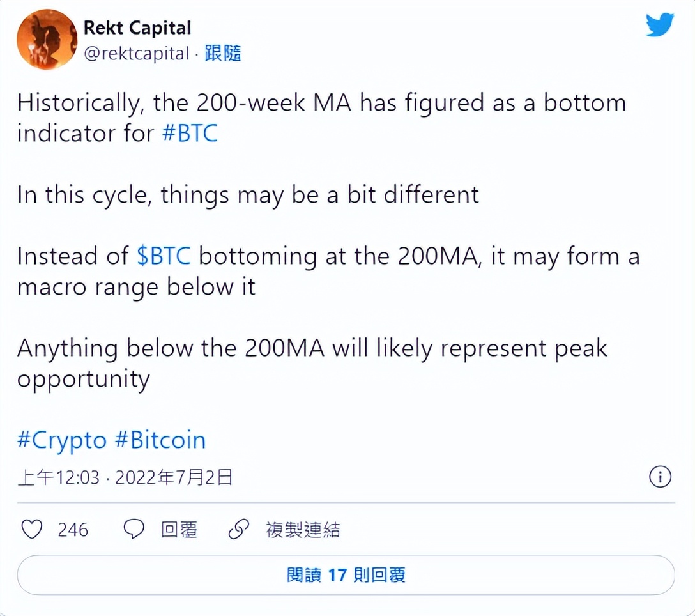Open the #BTC hashtag
Viewport: 695px width, 616px height.
click(x=190, y=134)
